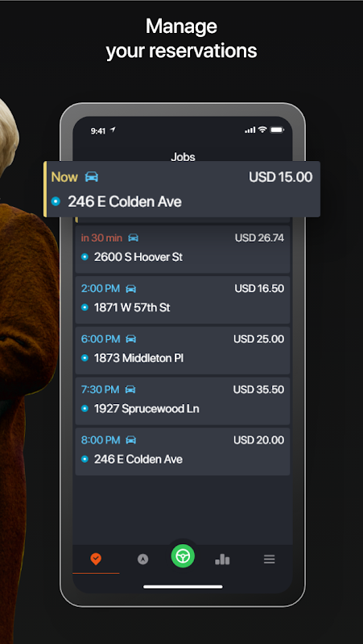Screen dimensions: 363x644
Task: Open the Now job at 246 E Colden Ave
Action: 182,189
